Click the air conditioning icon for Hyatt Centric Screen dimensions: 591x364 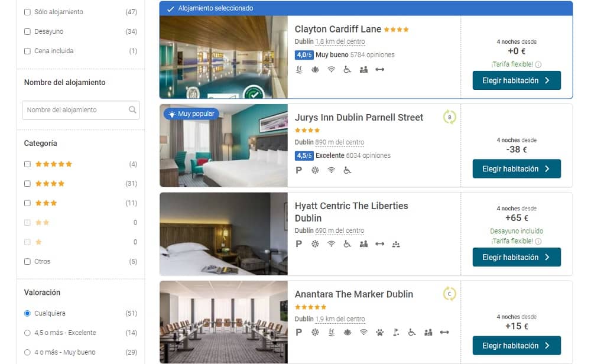[315, 244]
